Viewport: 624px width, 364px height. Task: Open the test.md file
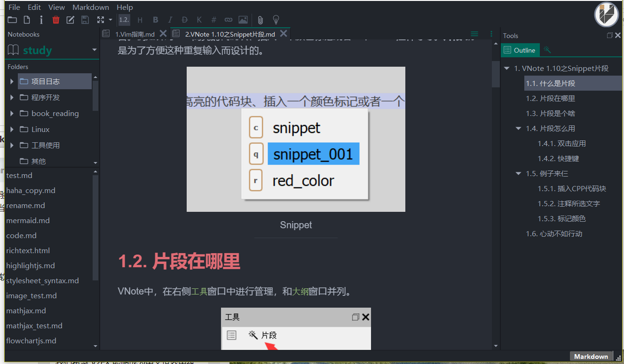[x=19, y=175]
